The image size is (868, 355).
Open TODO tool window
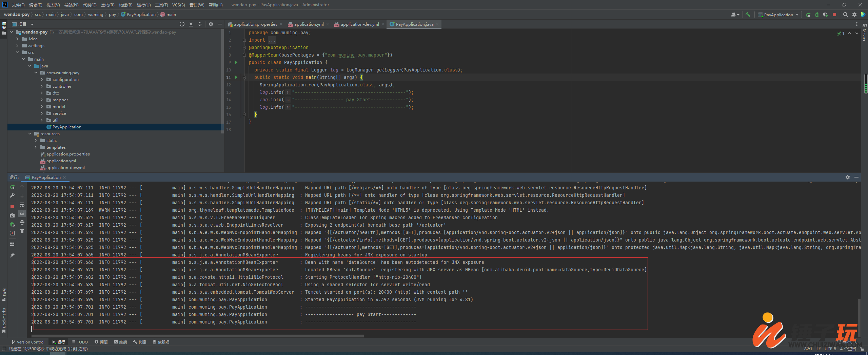coord(80,342)
